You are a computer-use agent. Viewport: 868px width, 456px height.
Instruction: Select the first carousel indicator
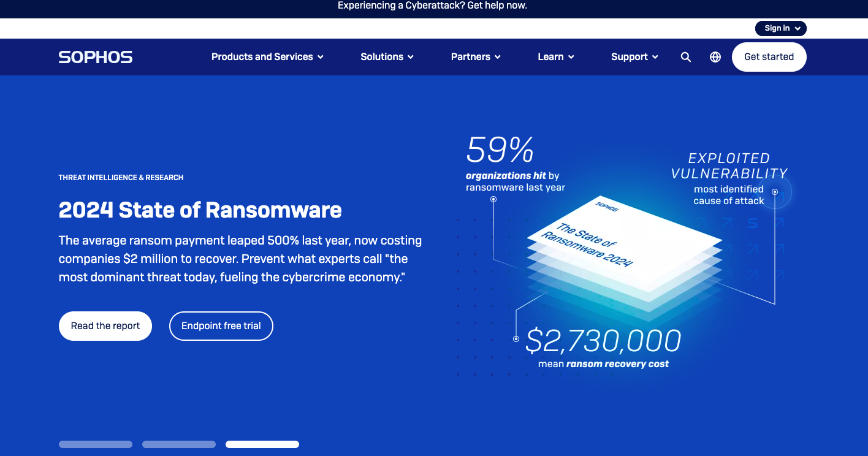[95, 444]
